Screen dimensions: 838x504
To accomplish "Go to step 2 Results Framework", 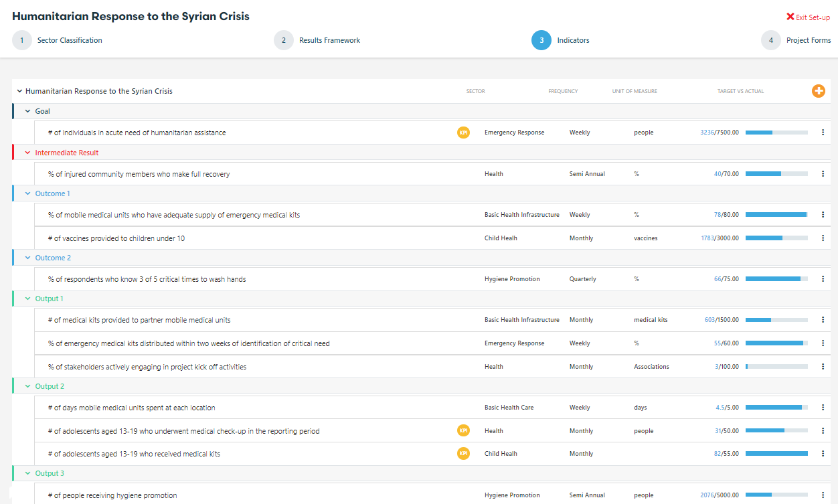I will click(284, 40).
